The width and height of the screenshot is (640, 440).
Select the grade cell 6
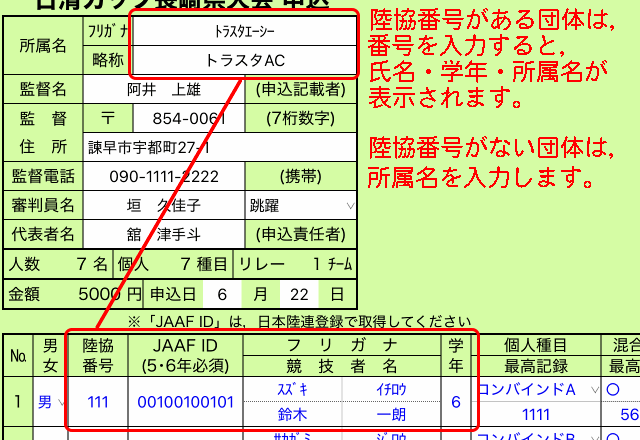point(456,402)
